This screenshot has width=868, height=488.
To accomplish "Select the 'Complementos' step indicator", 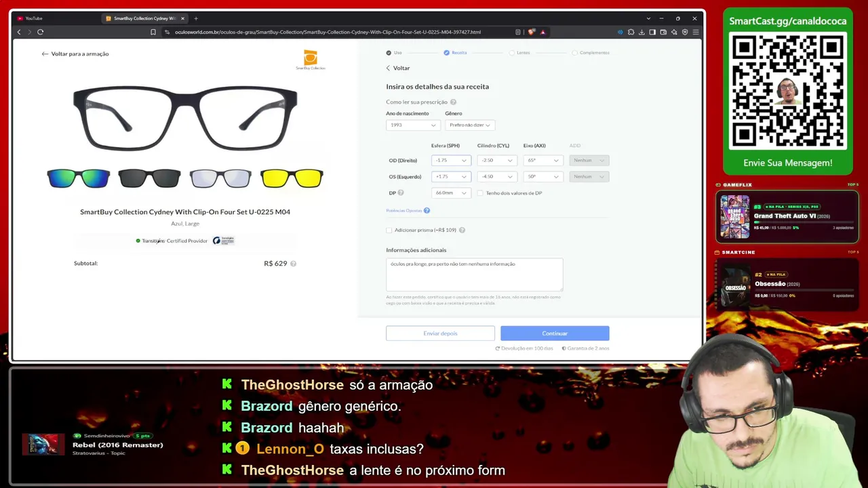I will [x=591, y=53].
